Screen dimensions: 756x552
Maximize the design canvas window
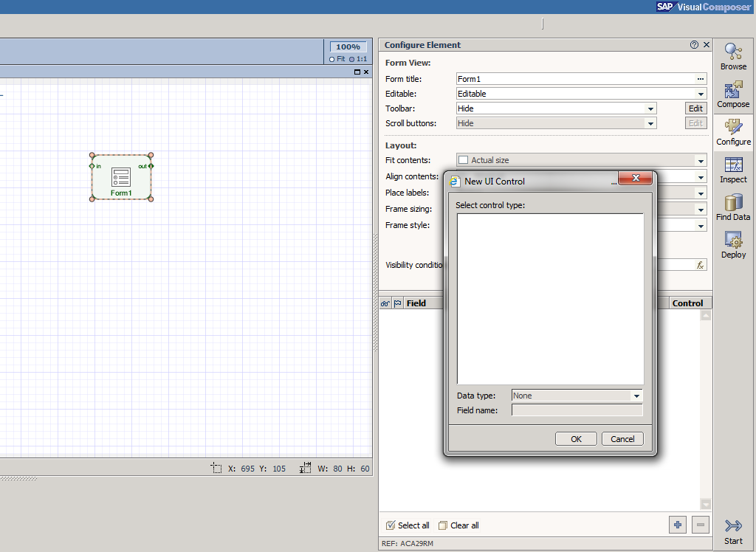click(x=357, y=72)
